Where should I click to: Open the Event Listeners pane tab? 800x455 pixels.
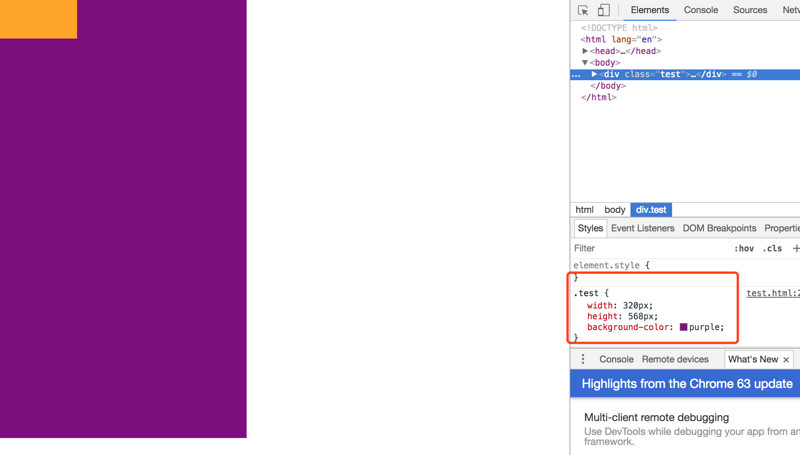(642, 228)
